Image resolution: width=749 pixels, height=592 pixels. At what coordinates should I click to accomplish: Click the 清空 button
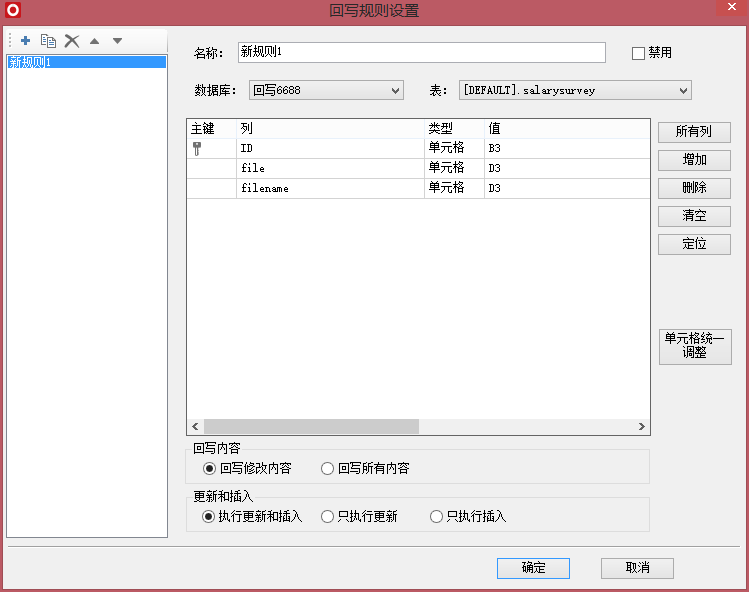(x=694, y=216)
